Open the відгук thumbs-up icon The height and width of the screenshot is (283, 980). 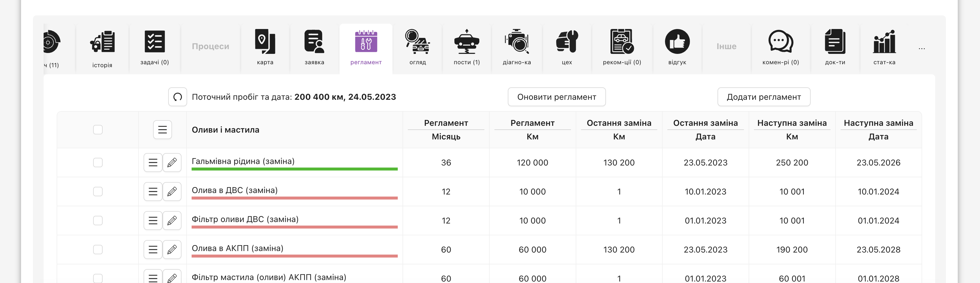click(x=677, y=41)
